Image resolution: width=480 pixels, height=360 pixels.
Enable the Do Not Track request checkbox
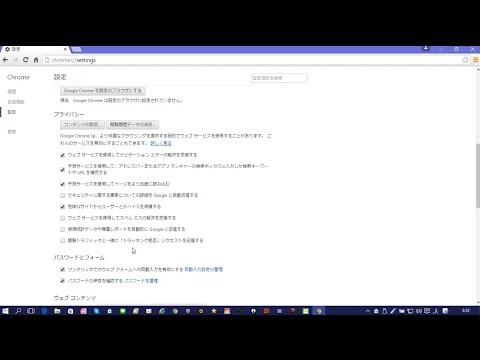pyautogui.click(x=62, y=241)
